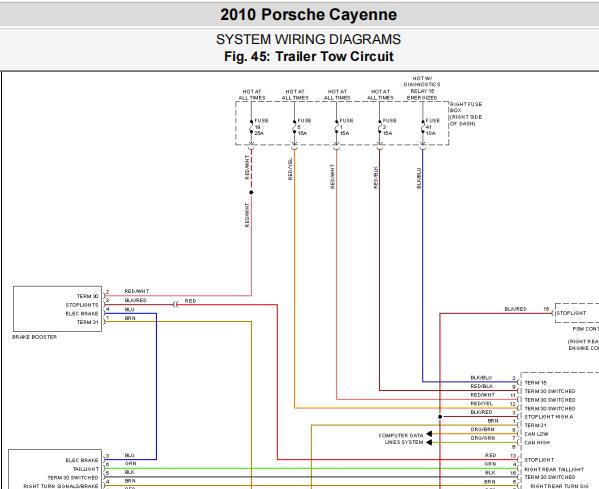The height and width of the screenshot is (489, 599).
Task: Click the "FUSE 19 25A" label
Action: tap(261, 127)
